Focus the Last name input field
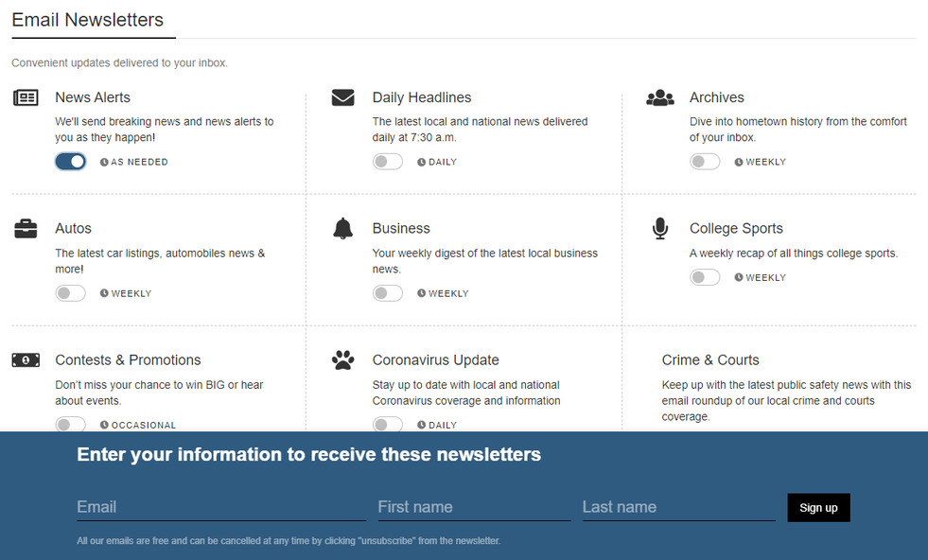The image size is (928, 560). 679,507
